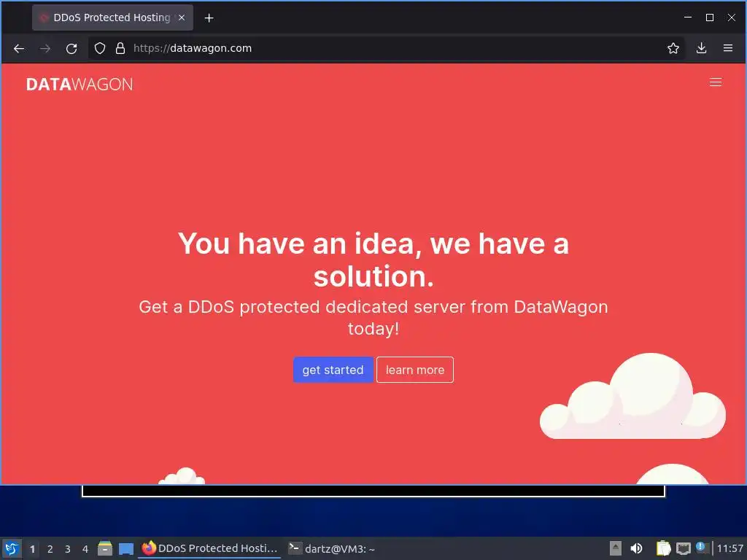Viewport: 747px width, 560px height.
Task: Bookmark this page with the star
Action: point(673,48)
